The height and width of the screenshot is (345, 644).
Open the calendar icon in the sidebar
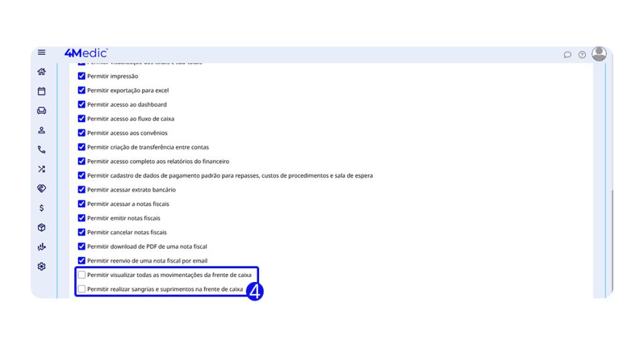(x=42, y=91)
